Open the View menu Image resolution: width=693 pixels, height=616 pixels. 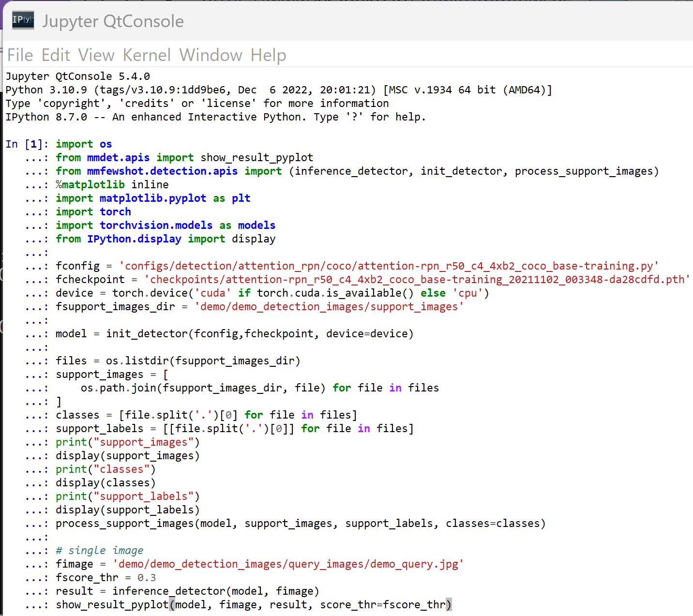coord(96,55)
